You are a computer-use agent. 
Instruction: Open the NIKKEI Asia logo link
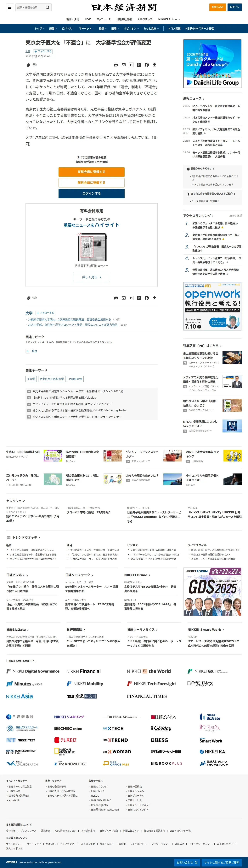20,696
